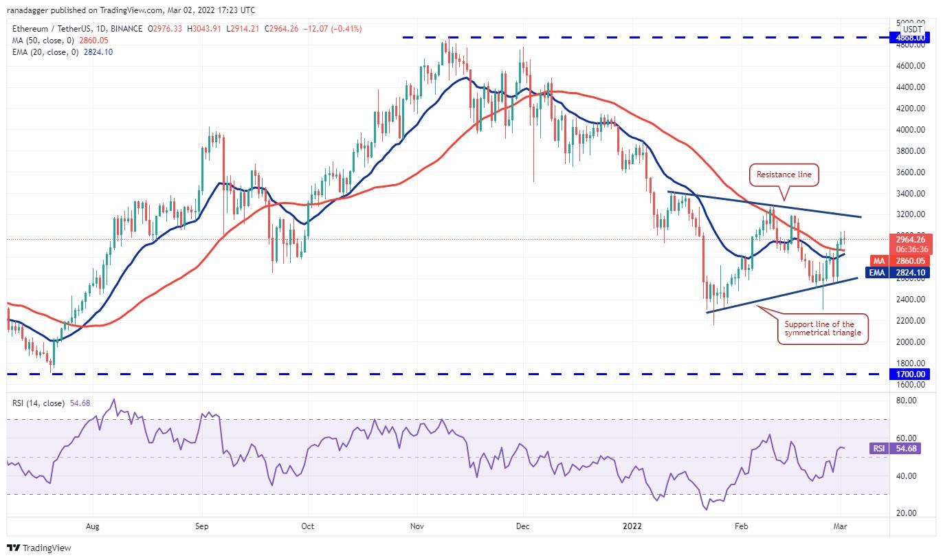Click the countdown timer 06:36:36 on the price axis
This screenshot has height=560, width=943.
click(x=910, y=249)
